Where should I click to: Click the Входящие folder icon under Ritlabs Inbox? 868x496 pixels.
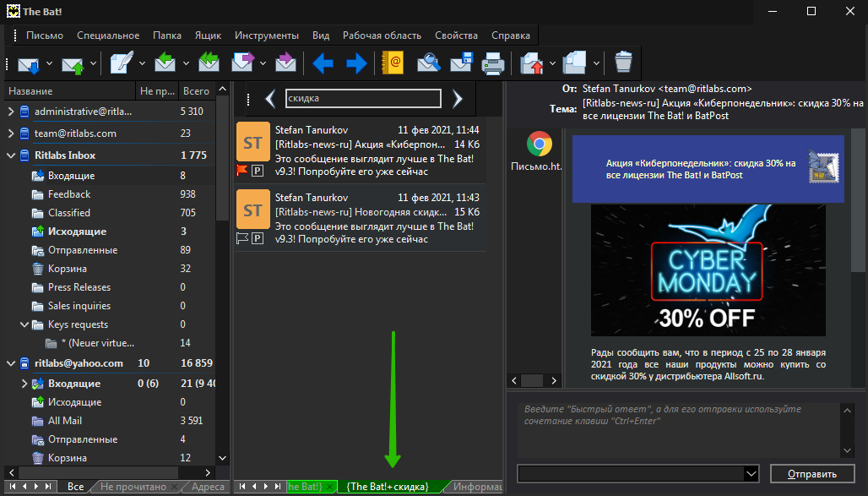38,176
